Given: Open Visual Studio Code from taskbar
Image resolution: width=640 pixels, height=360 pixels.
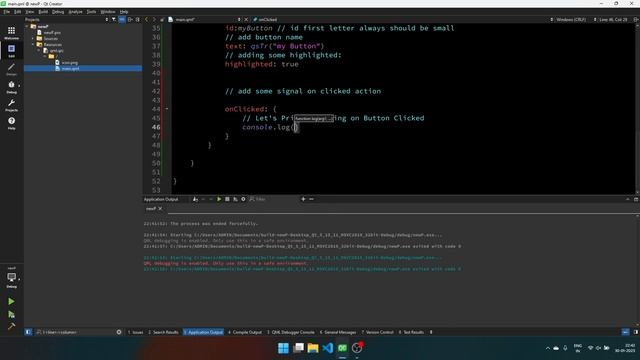Looking at the screenshot, I should click(x=328, y=348).
